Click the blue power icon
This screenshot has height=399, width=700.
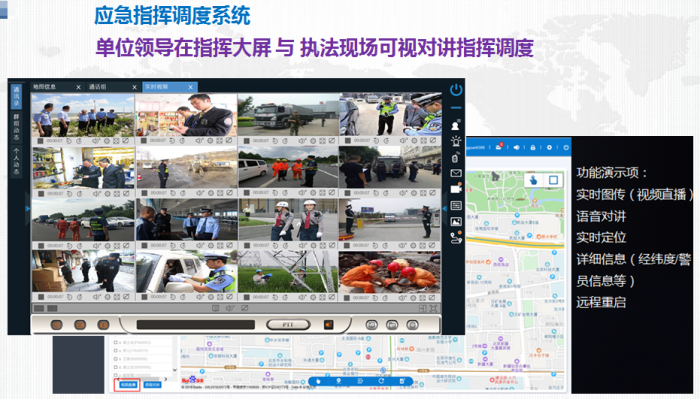click(456, 90)
